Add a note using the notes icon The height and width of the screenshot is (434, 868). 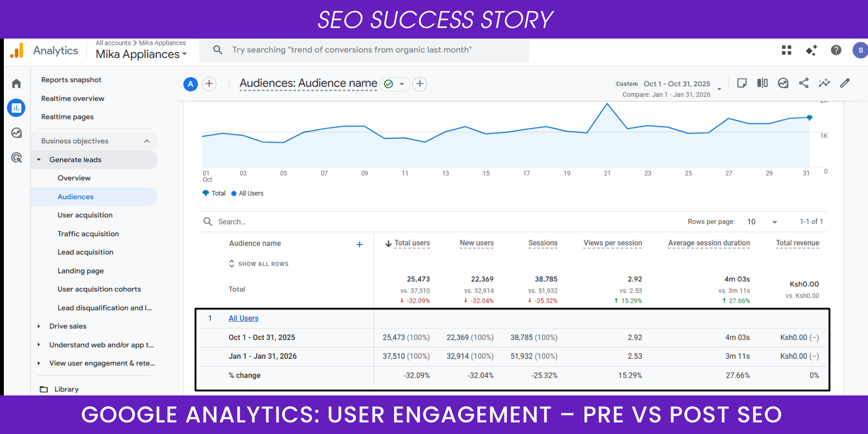click(x=741, y=83)
